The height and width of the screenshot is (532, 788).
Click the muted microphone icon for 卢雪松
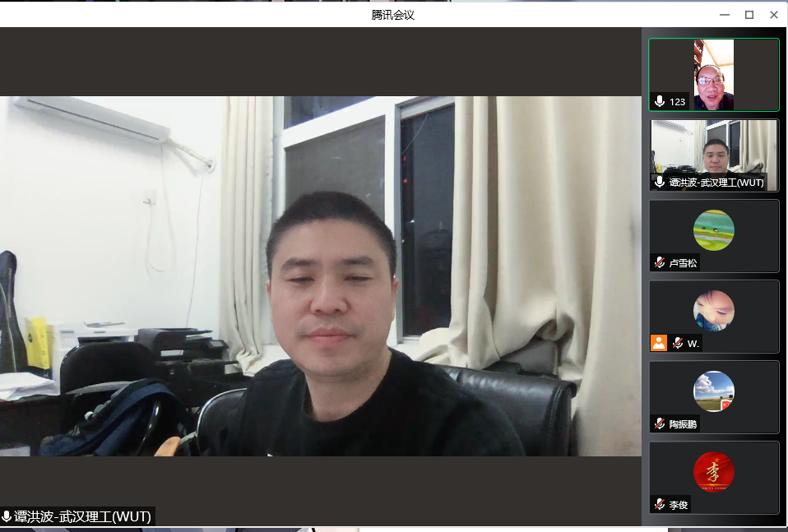660,262
